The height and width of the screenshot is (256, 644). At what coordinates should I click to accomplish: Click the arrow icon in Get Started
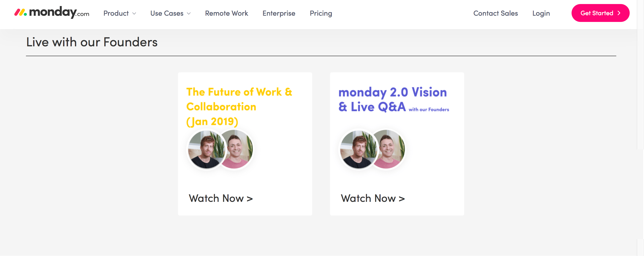click(619, 13)
